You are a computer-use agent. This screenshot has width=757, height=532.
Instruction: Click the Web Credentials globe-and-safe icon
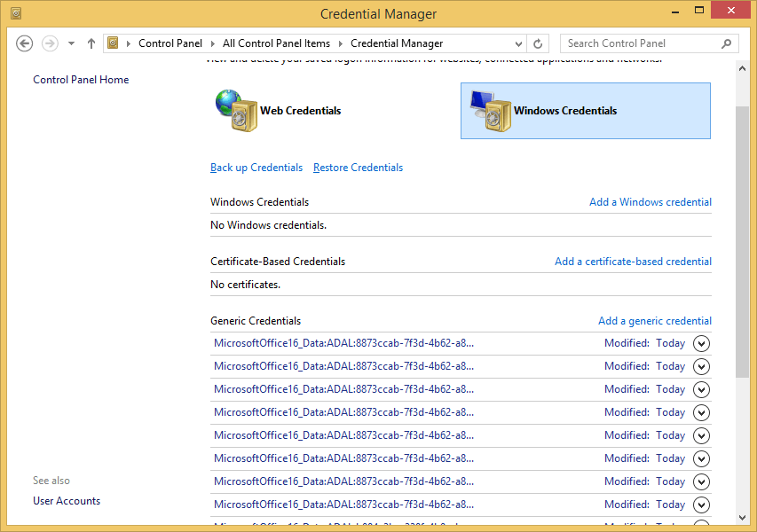(x=236, y=111)
